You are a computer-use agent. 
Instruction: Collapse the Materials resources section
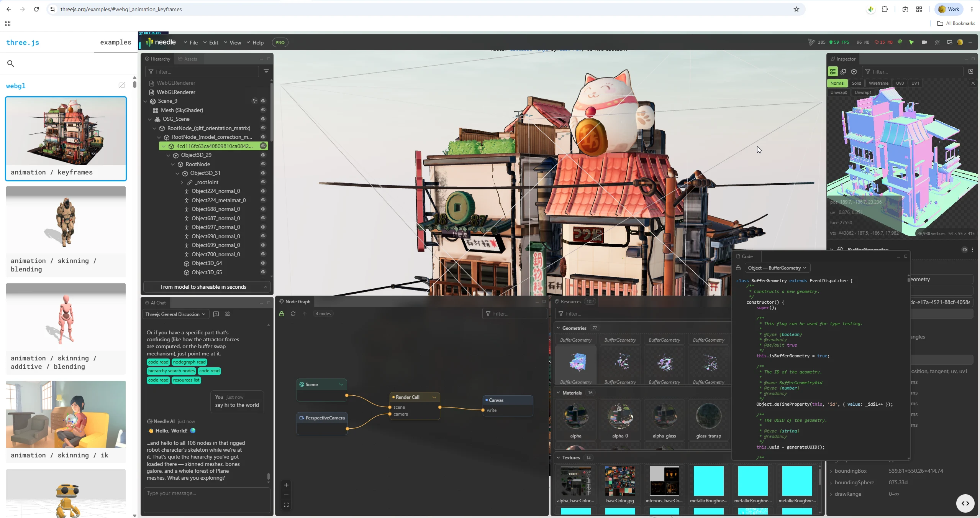point(558,393)
